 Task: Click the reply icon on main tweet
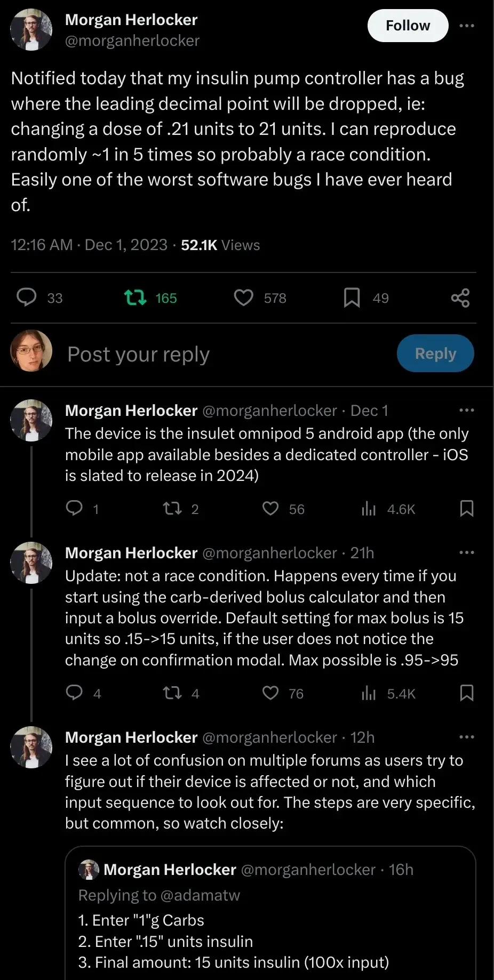tap(27, 298)
